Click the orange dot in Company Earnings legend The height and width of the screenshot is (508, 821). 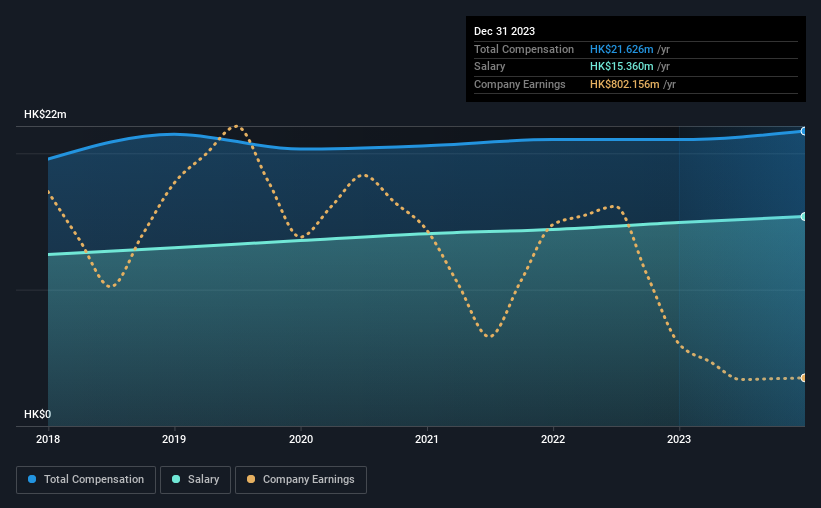click(x=251, y=479)
